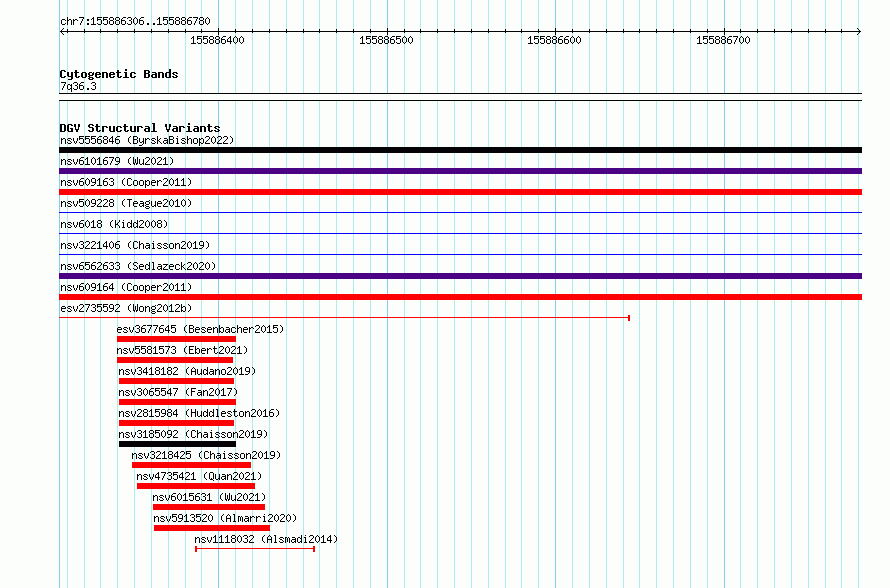Click the red nsv3418182 variant bar
The image size is (890, 588).
[177, 381]
